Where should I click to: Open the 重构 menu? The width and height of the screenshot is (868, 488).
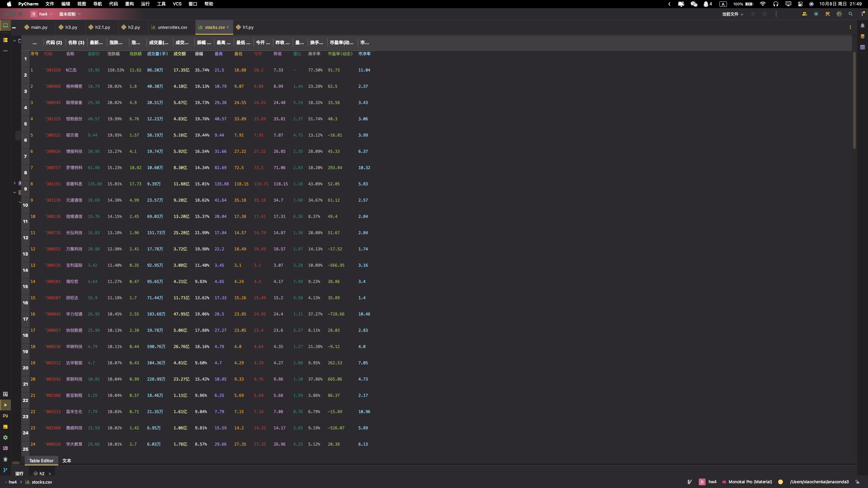129,4
